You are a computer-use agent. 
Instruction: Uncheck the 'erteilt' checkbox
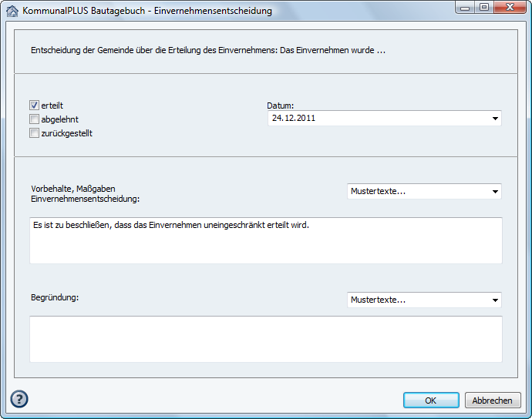(x=34, y=106)
